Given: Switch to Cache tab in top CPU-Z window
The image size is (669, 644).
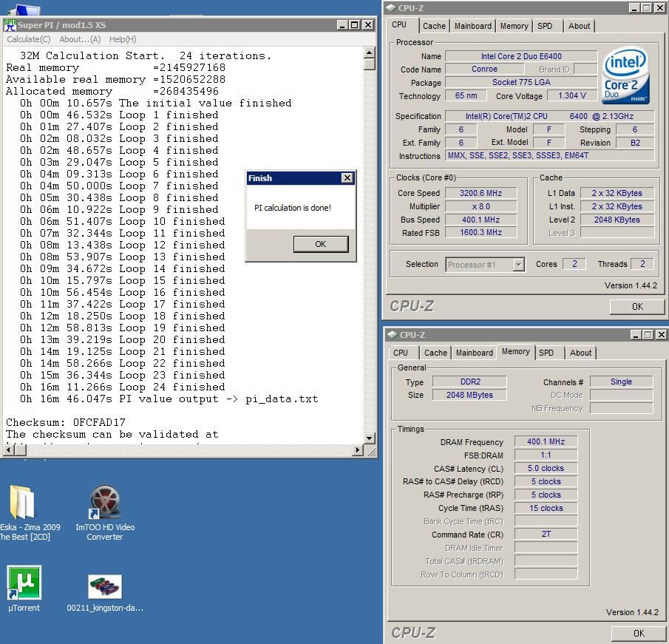Looking at the screenshot, I should tap(434, 26).
